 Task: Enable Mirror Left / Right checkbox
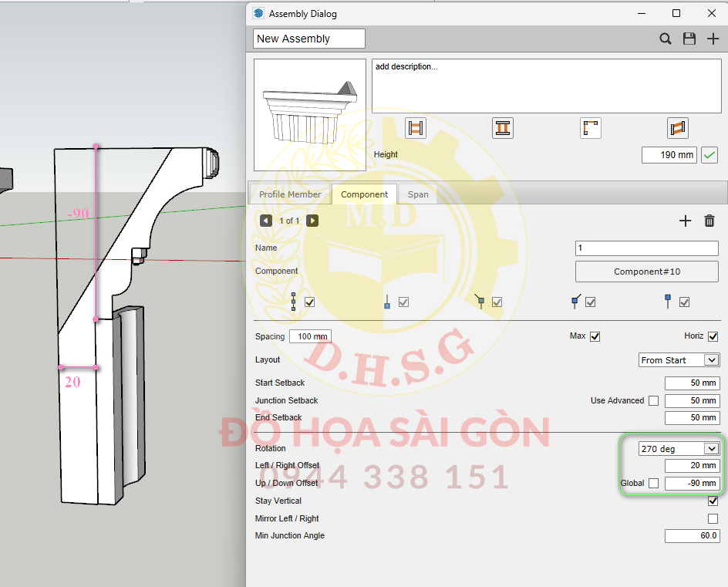pyautogui.click(x=713, y=518)
